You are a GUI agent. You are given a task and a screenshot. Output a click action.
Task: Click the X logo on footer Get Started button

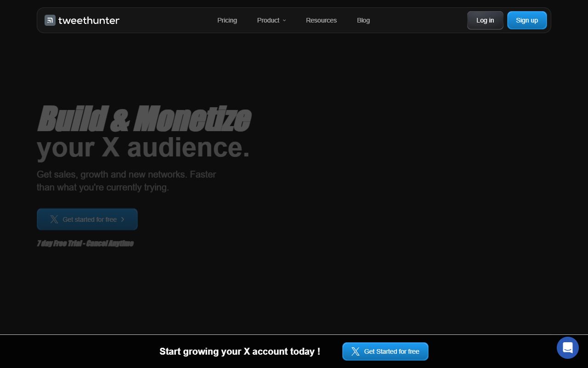[355, 351]
